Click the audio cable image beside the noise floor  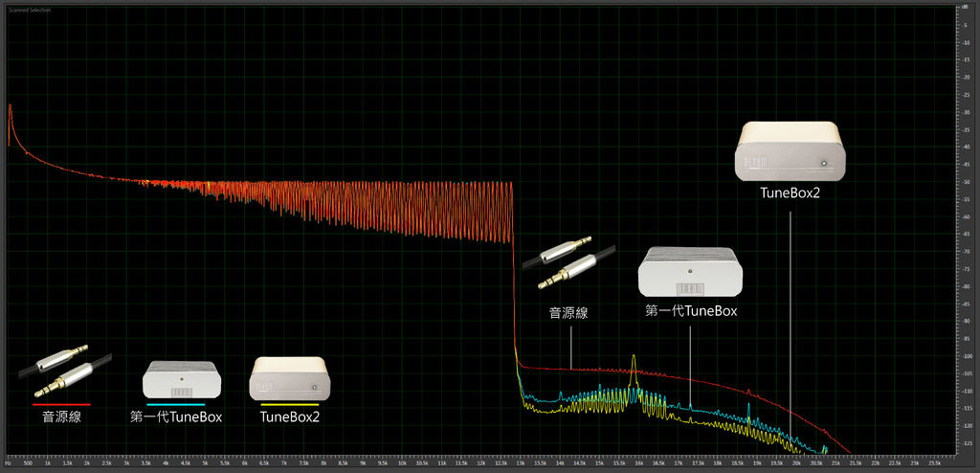tap(568, 262)
